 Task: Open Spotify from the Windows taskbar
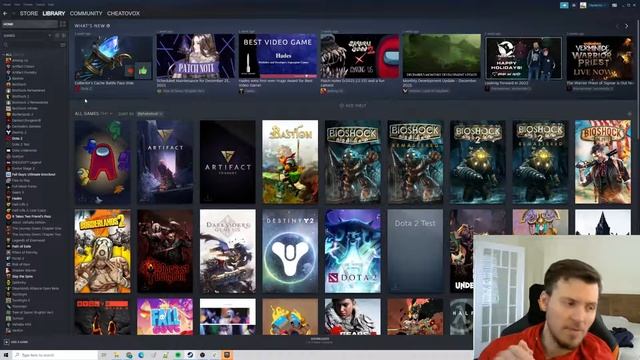(x=178, y=355)
